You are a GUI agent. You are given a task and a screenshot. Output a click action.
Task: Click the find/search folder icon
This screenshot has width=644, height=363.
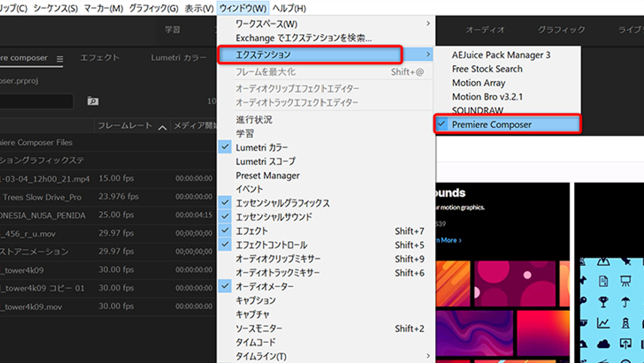(92, 101)
